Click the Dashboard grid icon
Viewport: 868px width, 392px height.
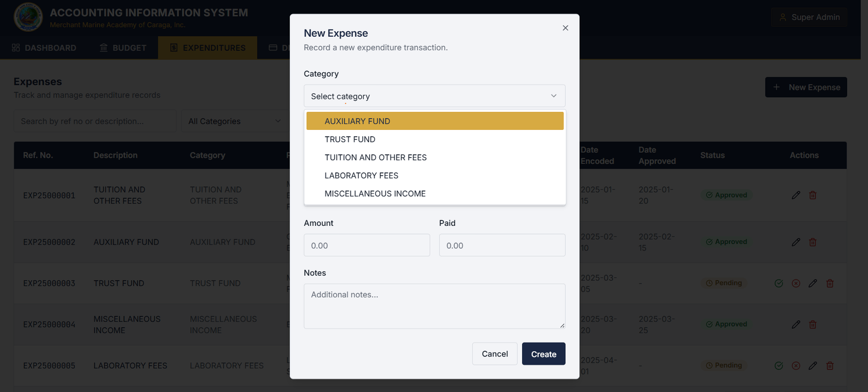(16, 47)
